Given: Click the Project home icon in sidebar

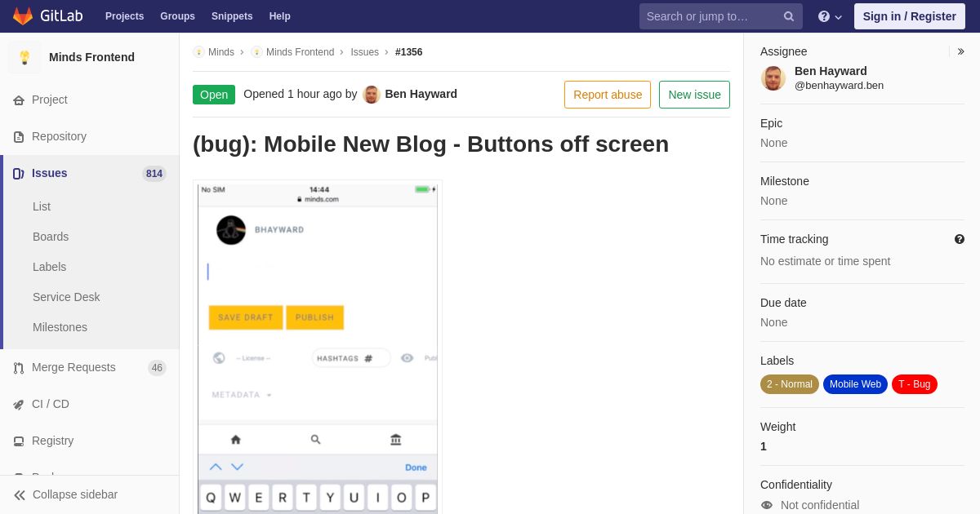Looking at the screenshot, I should (19, 100).
